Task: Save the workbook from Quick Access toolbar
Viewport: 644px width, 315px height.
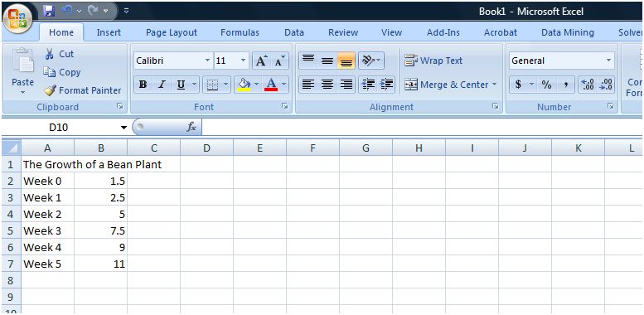Action: pos(49,10)
